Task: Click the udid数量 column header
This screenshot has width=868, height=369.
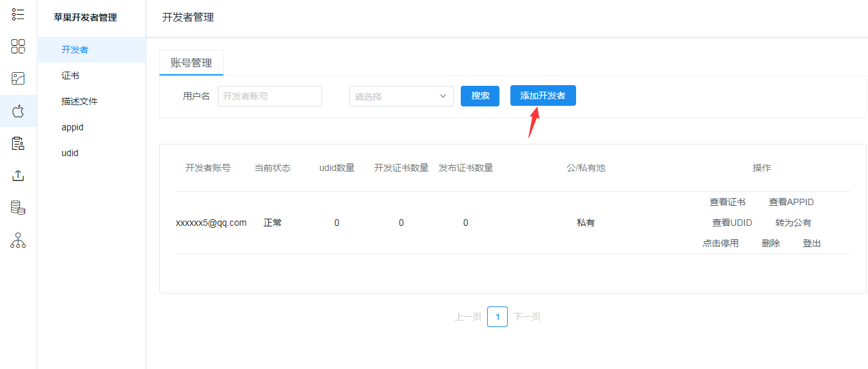Action: 337,168
